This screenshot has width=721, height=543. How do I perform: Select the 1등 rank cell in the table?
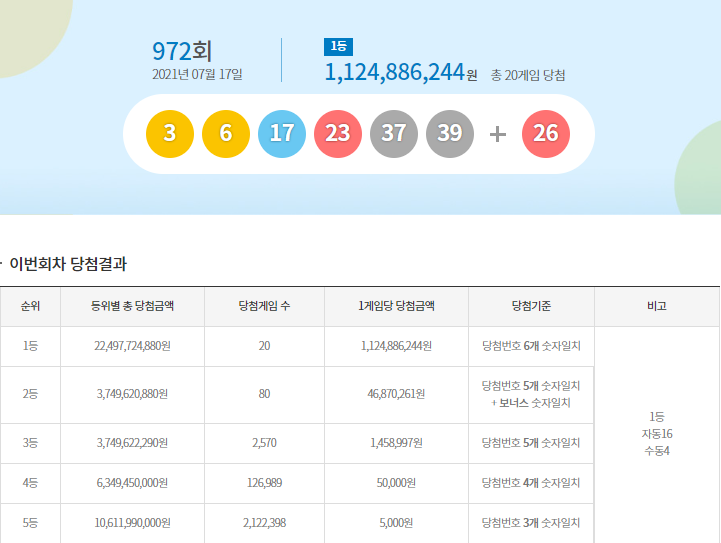click(30, 346)
